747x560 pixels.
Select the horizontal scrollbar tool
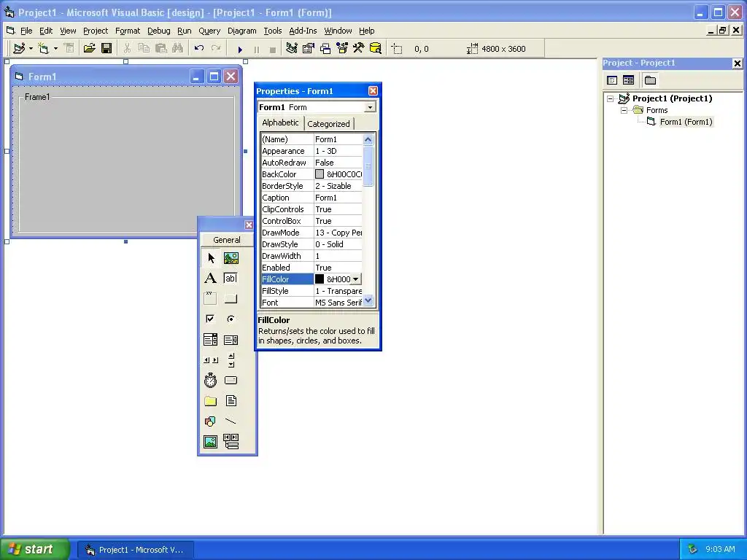(211, 360)
